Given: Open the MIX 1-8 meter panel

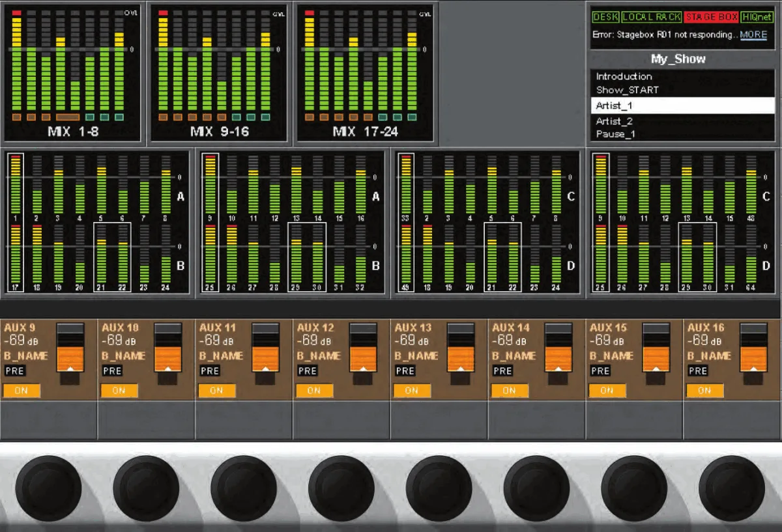Looking at the screenshot, I should (72, 72).
